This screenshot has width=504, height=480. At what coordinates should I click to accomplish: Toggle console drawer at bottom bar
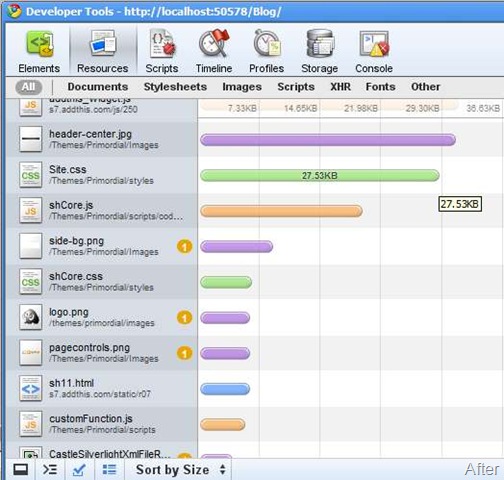[50, 470]
